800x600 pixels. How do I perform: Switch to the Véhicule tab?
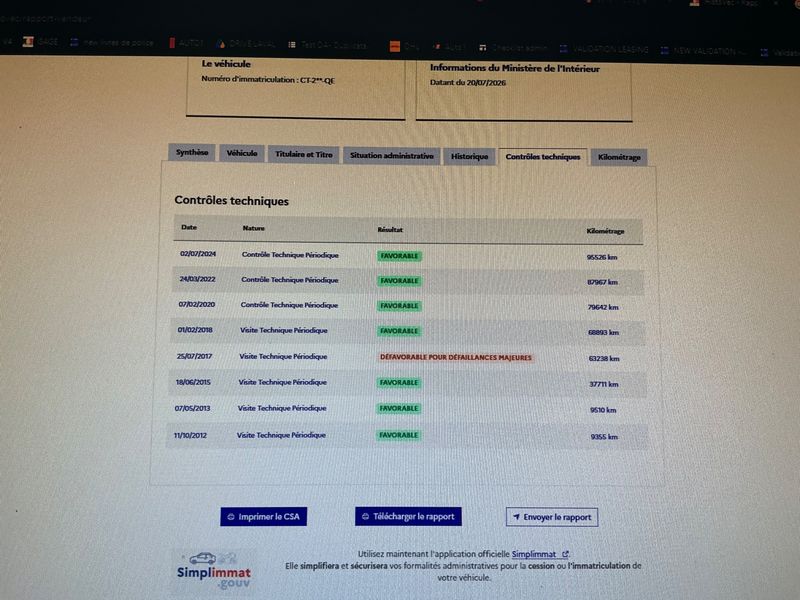(242, 153)
